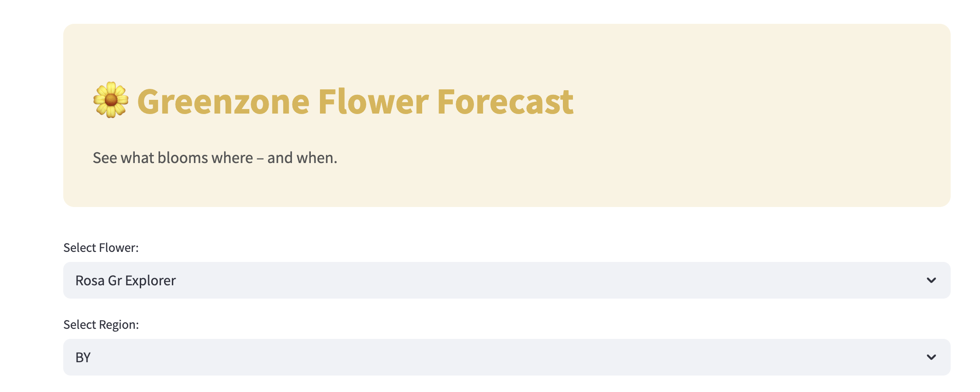Viewport: 980px width, 392px height.
Task: Click the "Select Region:" label
Action: click(101, 325)
